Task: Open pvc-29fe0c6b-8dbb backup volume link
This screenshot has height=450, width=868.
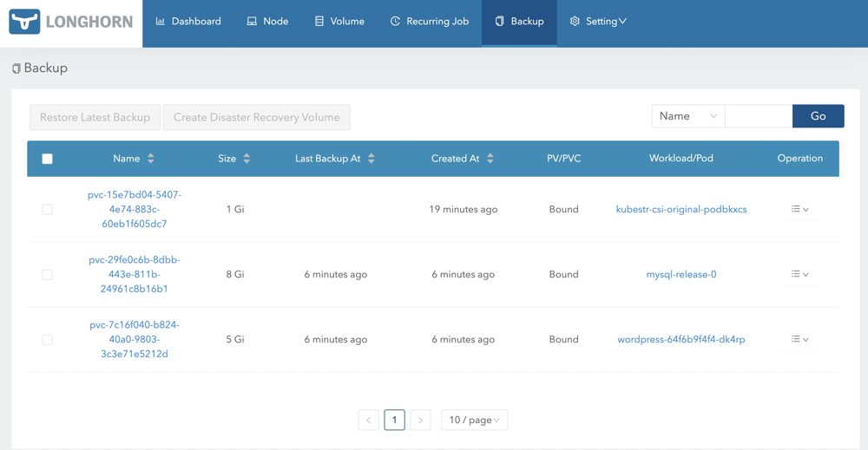Action: pyautogui.click(x=135, y=274)
